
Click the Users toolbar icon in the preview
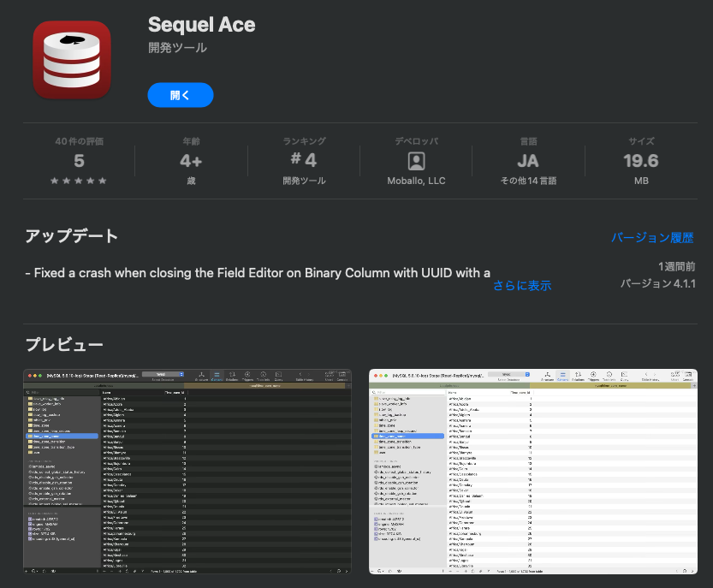coord(329,374)
